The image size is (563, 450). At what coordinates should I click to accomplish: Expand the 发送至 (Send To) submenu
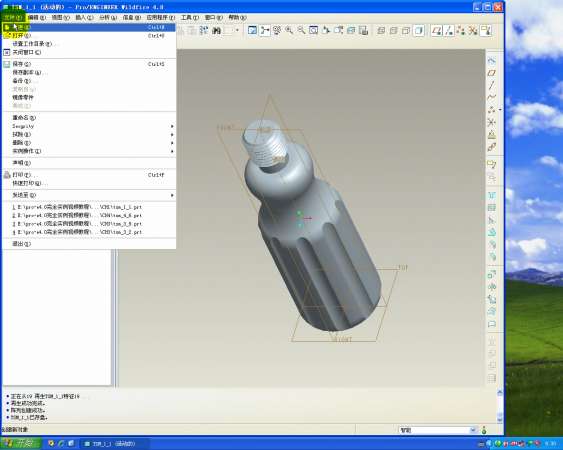pyautogui.click(x=89, y=195)
